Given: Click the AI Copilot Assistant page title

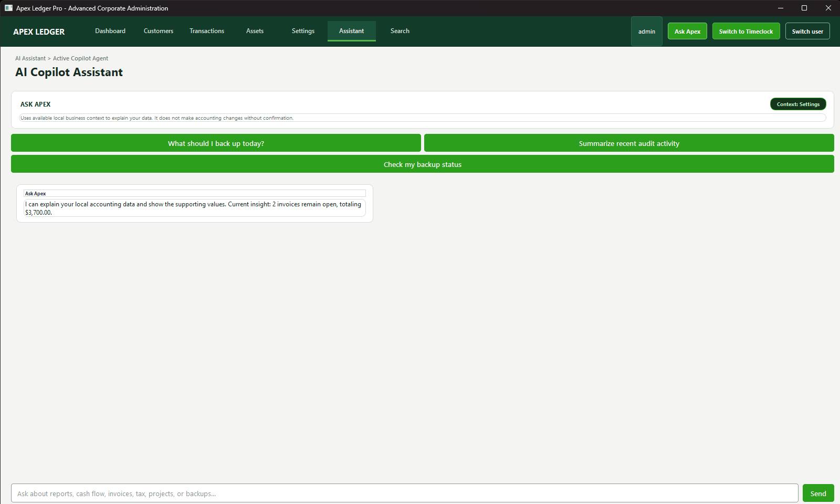Looking at the screenshot, I should point(69,72).
